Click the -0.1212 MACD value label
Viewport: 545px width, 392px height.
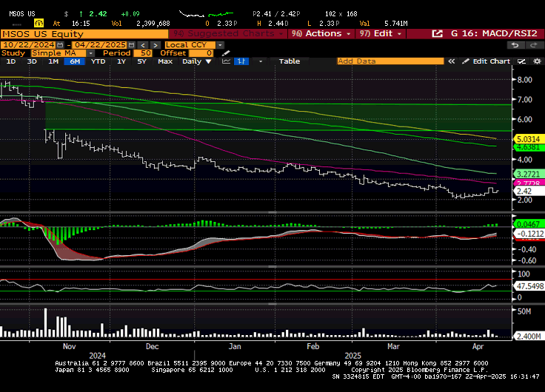click(x=529, y=234)
